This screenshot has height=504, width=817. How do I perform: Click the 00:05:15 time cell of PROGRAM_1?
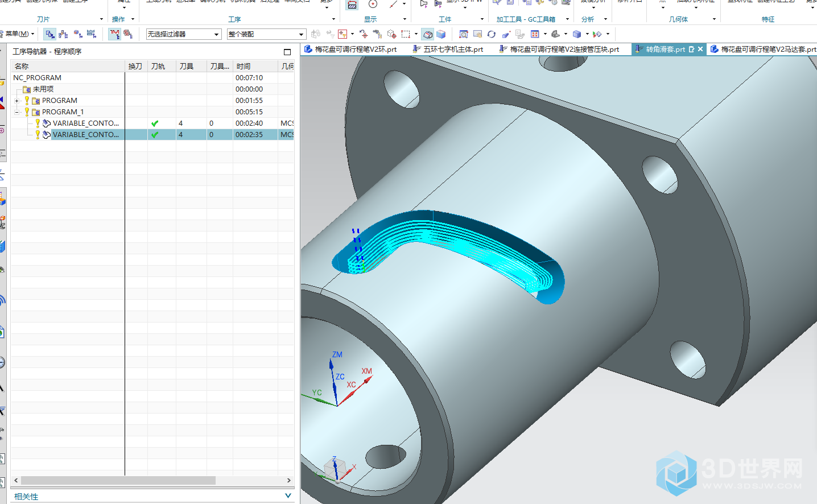pyautogui.click(x=249, y=112)
